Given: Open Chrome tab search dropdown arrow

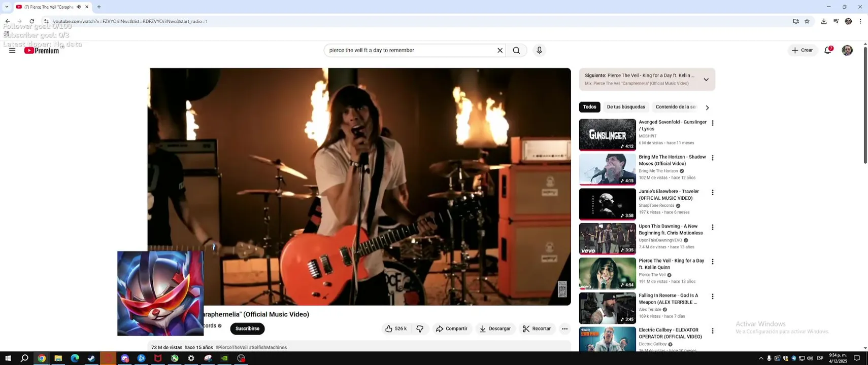Looking at the screenshot, I should click(7, 7).
